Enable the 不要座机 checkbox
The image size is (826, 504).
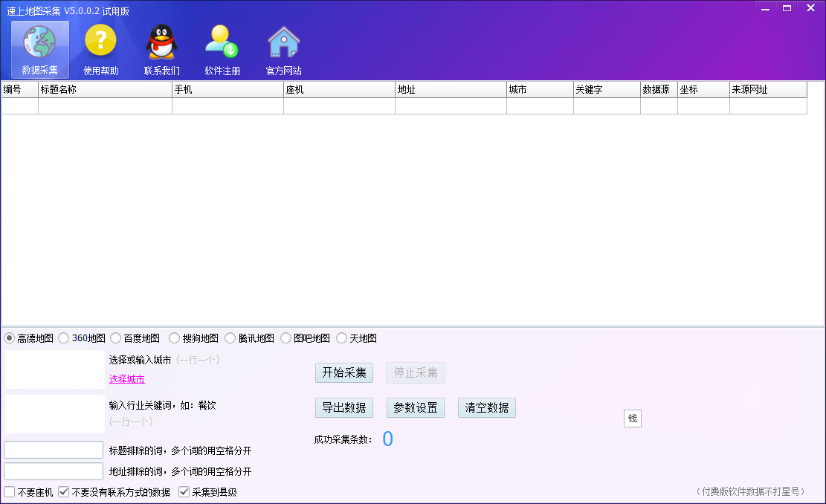tap(10, 492)
